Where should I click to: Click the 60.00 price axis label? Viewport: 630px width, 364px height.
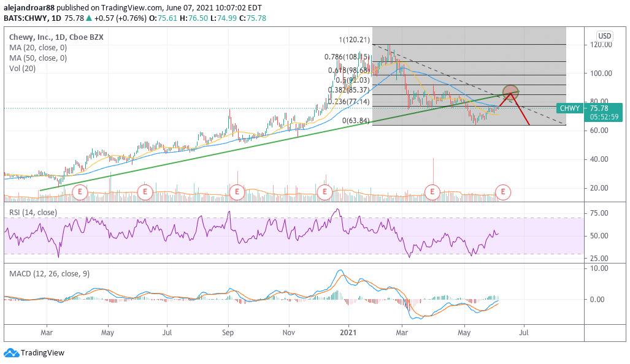pos(599,131)
